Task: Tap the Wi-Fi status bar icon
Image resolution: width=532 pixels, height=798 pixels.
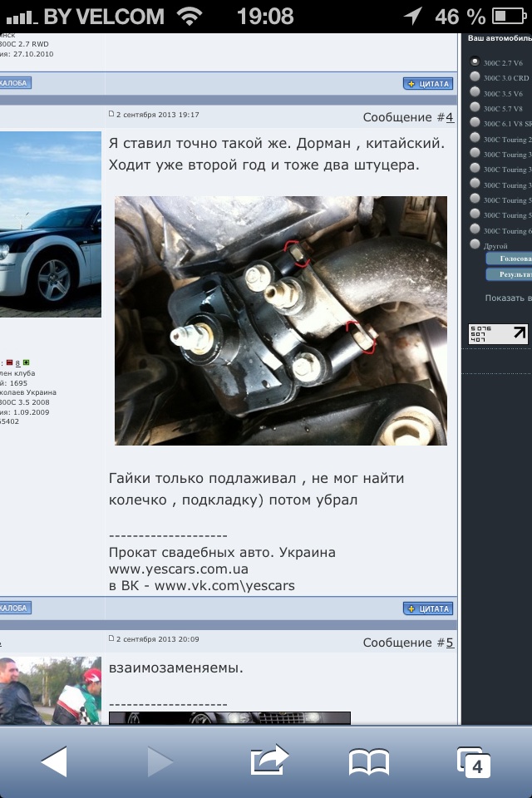Action: click(190, 17)
